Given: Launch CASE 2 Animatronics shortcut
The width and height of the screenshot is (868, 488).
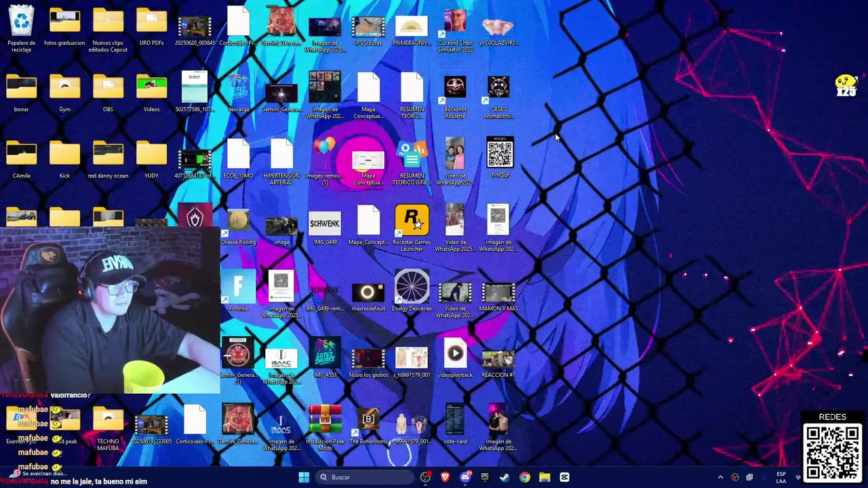Looking at the screenshot, I should 498,95.
